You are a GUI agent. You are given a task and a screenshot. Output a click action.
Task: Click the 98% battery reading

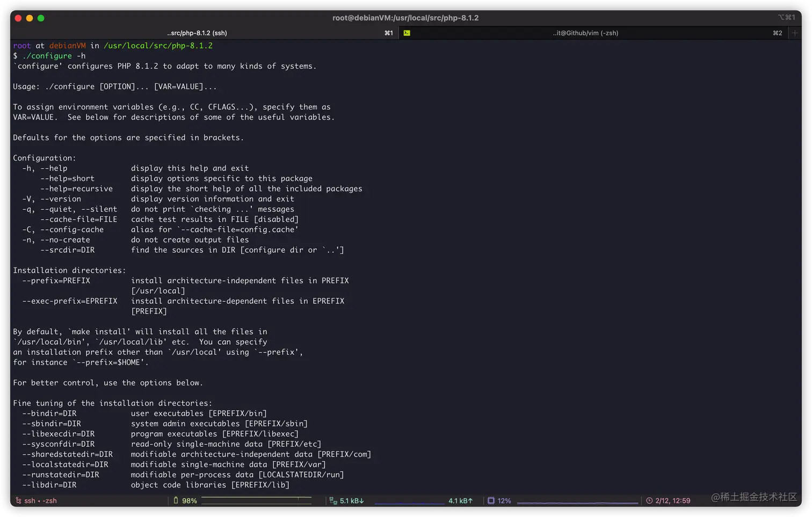[190, 500]
